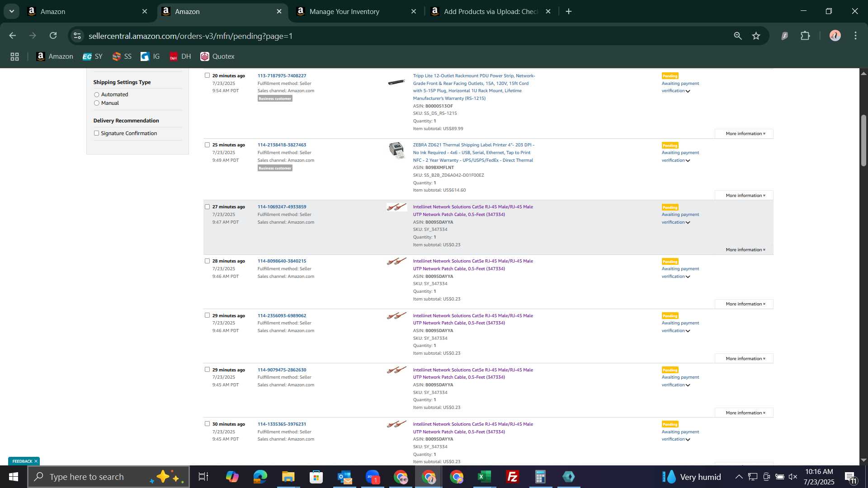Image resolution: width=868 pixels, height=488 pixels.
Task: Open the site information icon in the address bar
Action: point(77,36)
